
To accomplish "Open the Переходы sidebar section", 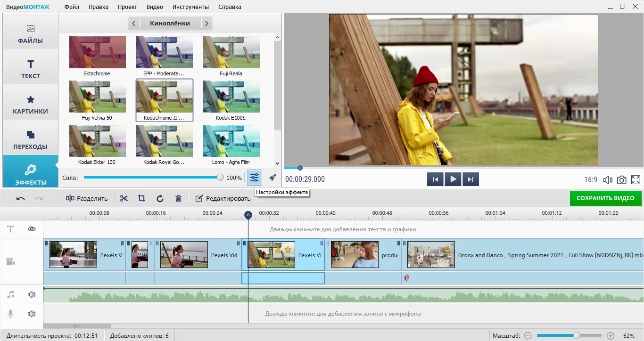I will coord(31,140).
